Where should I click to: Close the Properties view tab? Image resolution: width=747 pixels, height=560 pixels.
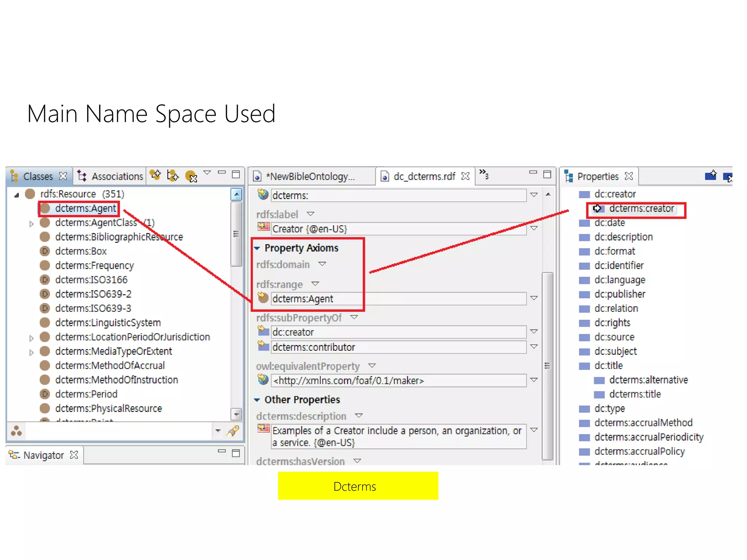point(629,176)
